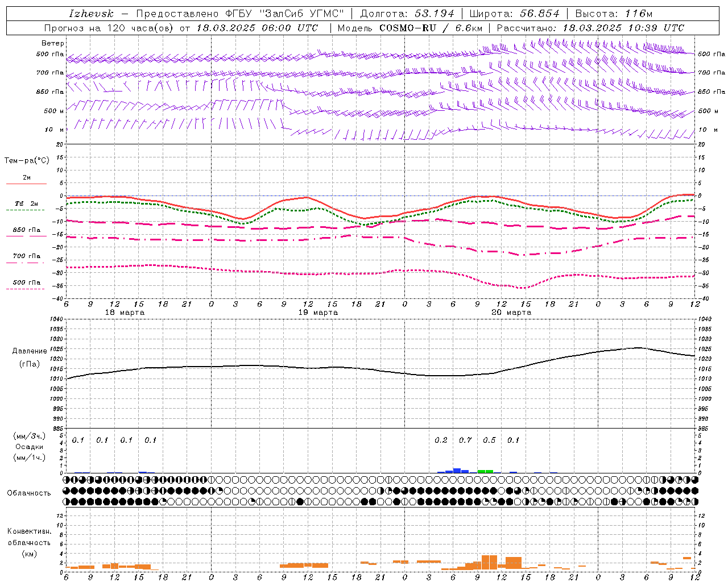728x582 pixels.
Task: Click the '10 м' wind level label, left side
Action: click(x=55, y=130)
